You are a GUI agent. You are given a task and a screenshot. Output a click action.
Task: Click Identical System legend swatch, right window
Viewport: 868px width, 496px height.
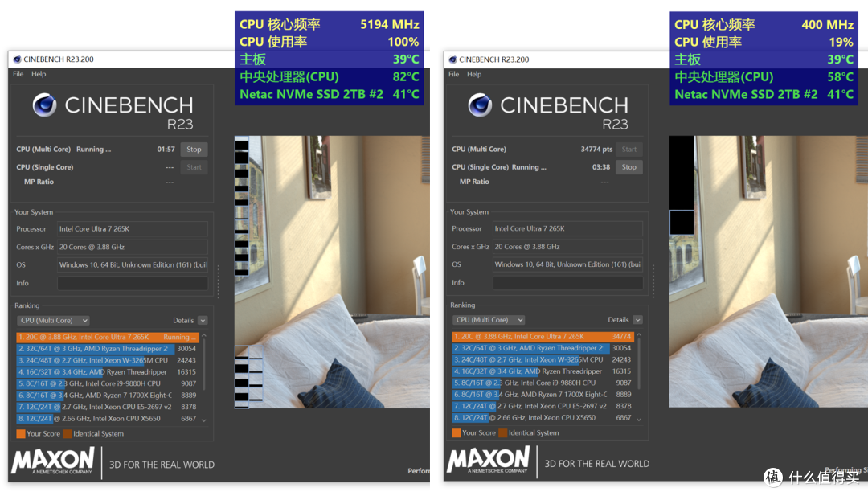coord(503,432)
